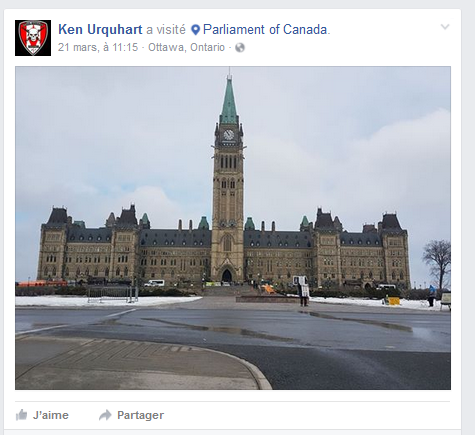
Task: Open Ken Urquhart's skull profile picture
Action: (x=33, y=38)
